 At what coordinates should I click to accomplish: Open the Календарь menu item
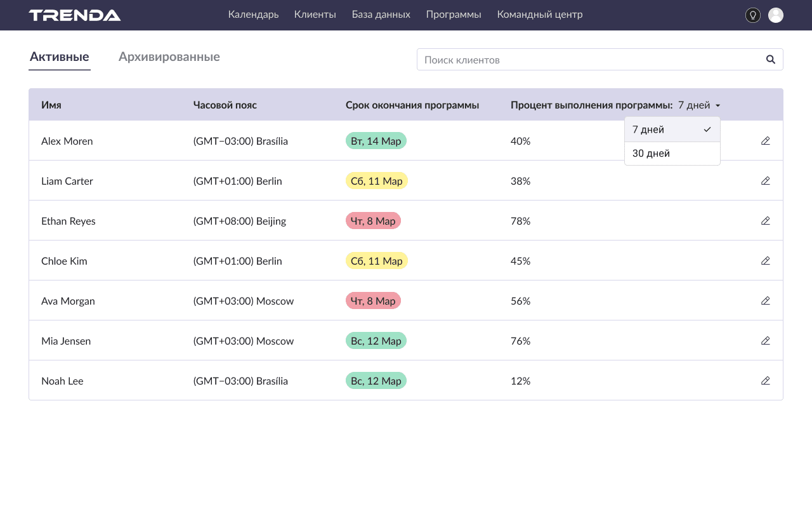coord(253,15)
